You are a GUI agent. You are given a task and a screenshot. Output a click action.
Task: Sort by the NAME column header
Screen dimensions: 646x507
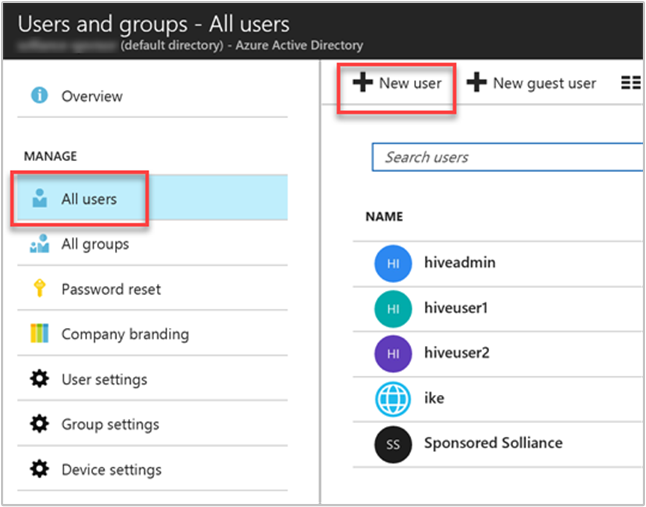point(382,216)
